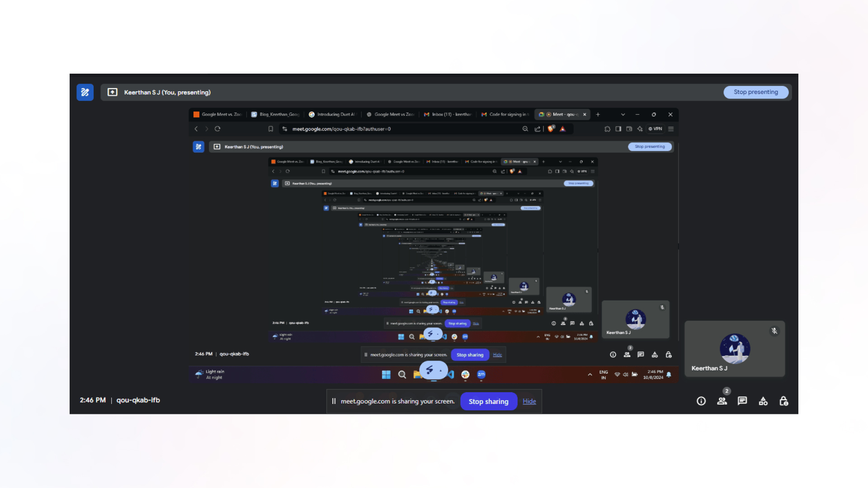Viewport: 868px width, 488px height.
Task: Toggle microphone mute for Keerthan S J
Action: tap(774, 330)
